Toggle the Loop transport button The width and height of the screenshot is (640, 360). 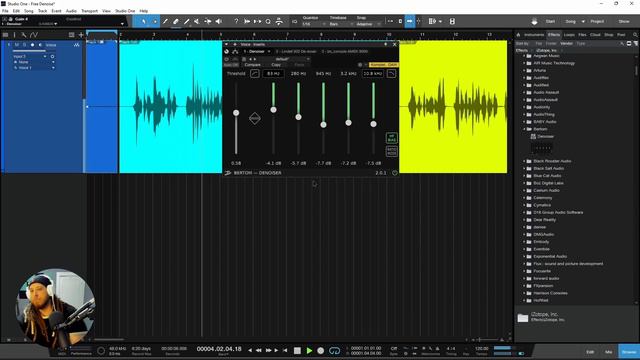334,351
